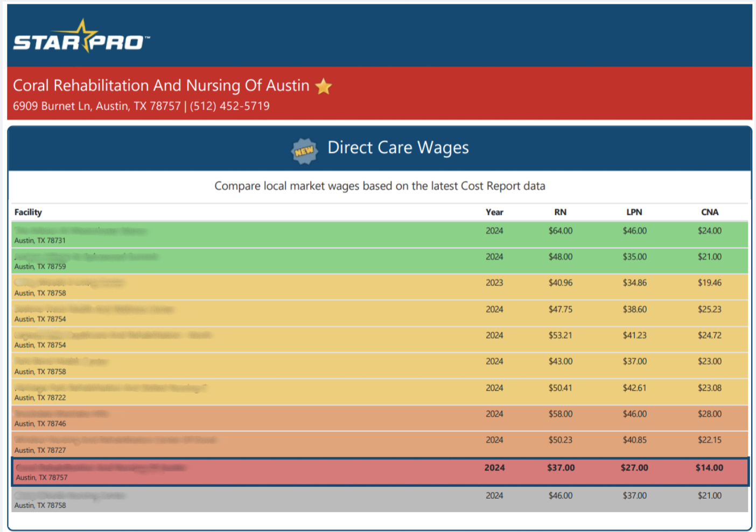Click the $50.23 RN wage cell
Image resolution: width=756 pixels, height=532 pixels.
click(561, 440)
